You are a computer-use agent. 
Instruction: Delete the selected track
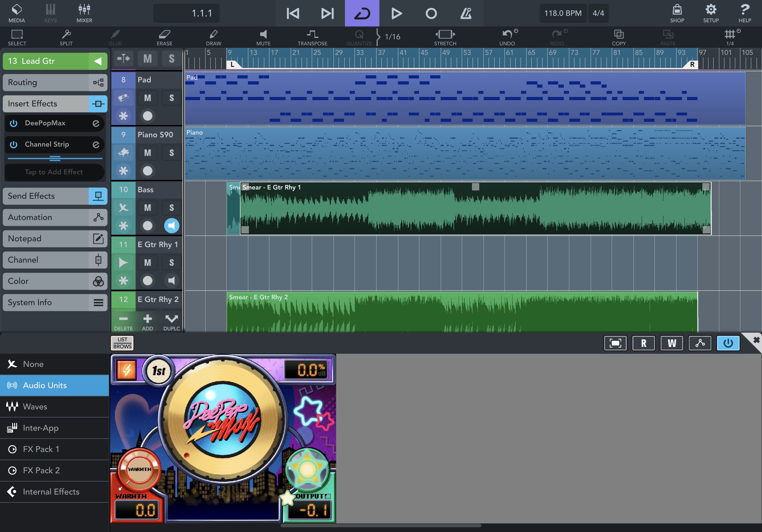click(x=123, y=322)
